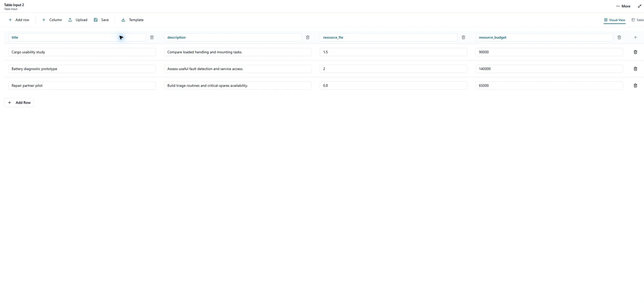Image resolution: width=644 pixels, height=303 pixels.
Task: Delete the Repair partner pilot row
Action: (x=635, y=86)
